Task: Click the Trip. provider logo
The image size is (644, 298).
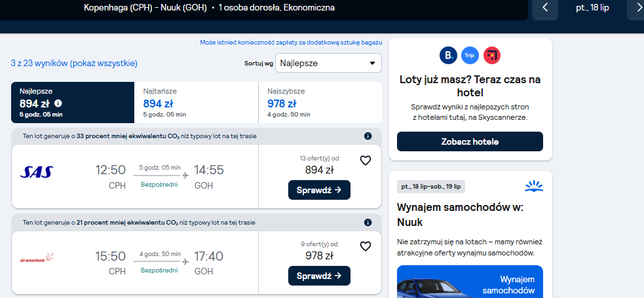Action: coord(470,56)
